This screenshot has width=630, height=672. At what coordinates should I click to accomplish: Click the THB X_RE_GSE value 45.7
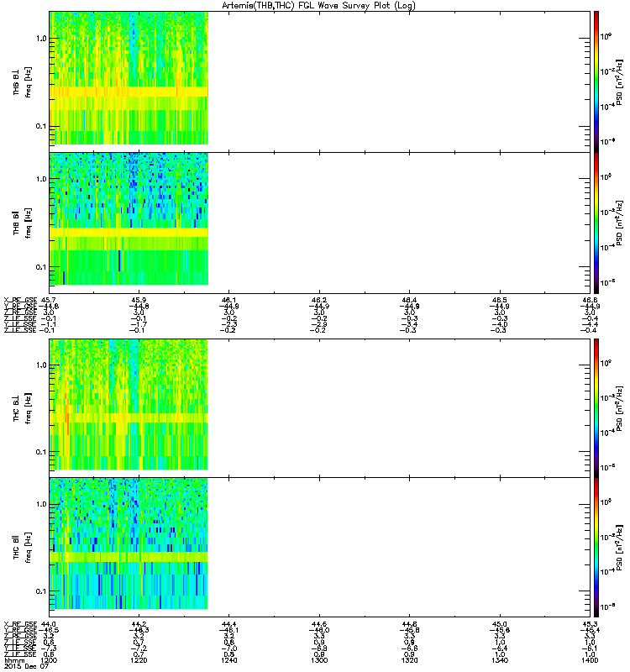(x=48, y=300)
